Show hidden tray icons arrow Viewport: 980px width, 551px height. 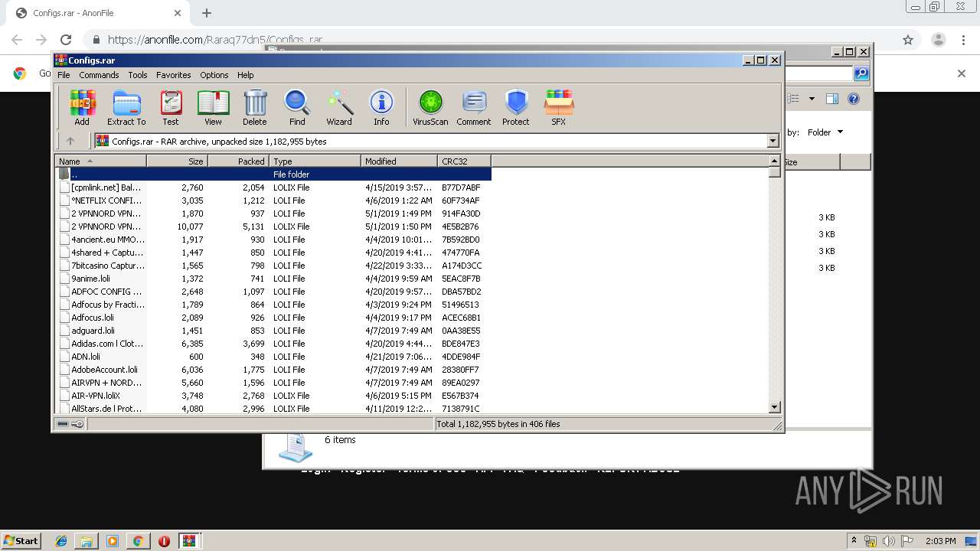pyautogui.click(x=854, y=541)
